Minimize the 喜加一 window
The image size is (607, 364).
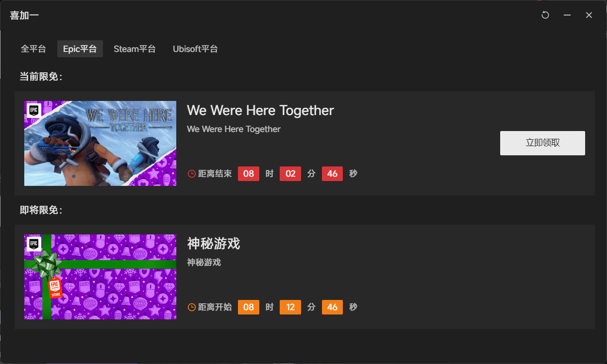pos(567,15)
